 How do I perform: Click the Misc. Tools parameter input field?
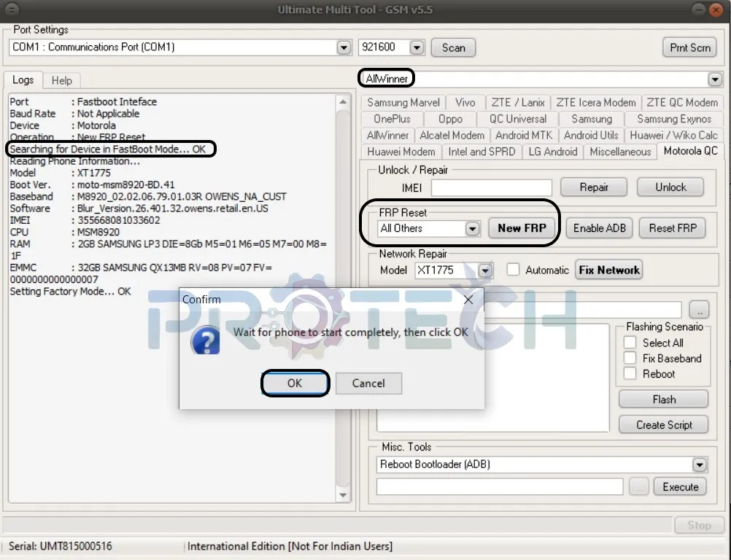point(499,487)
